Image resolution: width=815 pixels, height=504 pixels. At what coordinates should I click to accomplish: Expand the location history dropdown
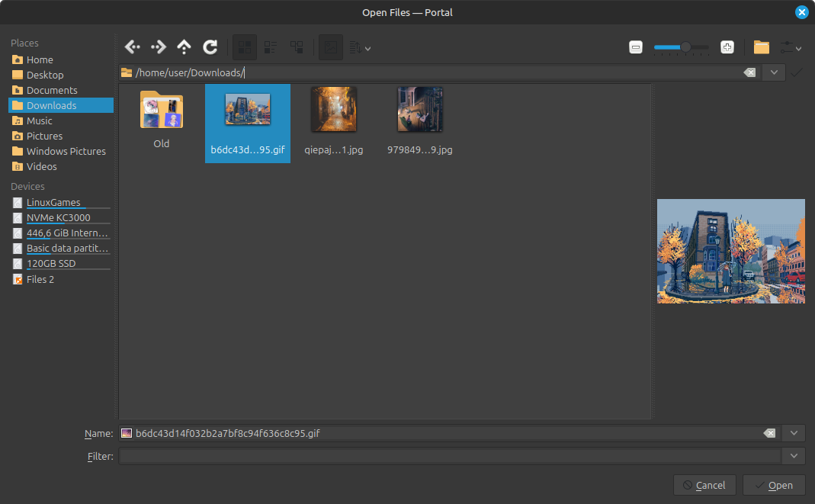click(x=773, y=72)
